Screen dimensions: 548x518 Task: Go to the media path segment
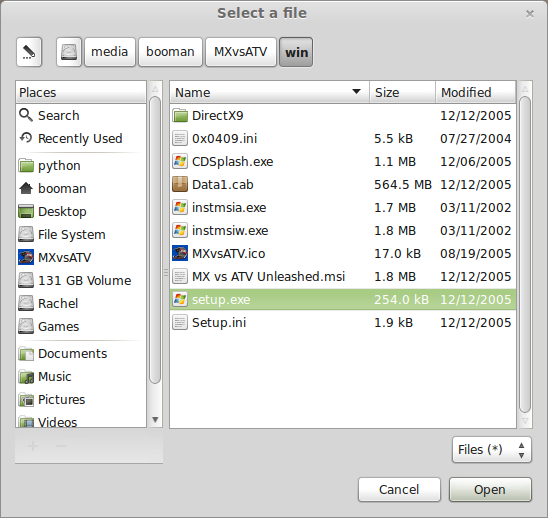[x=110, y=52]
